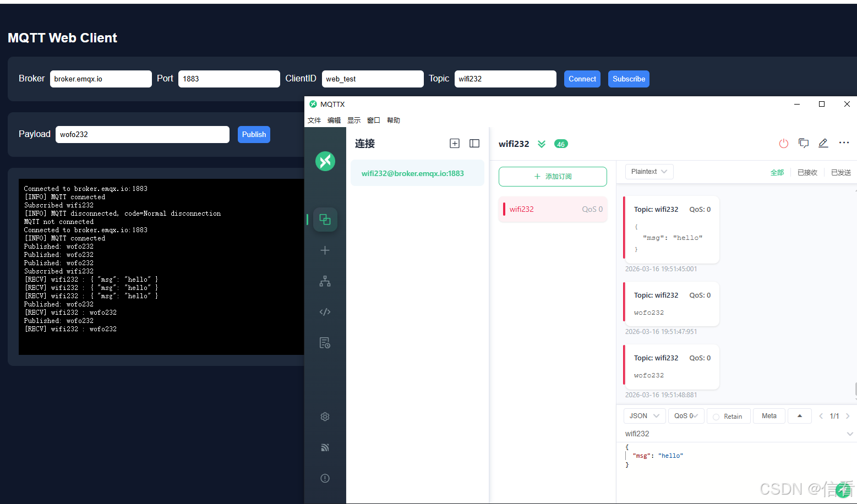
Task: Go to next message history arrow
Action: (x=848, y=416)
